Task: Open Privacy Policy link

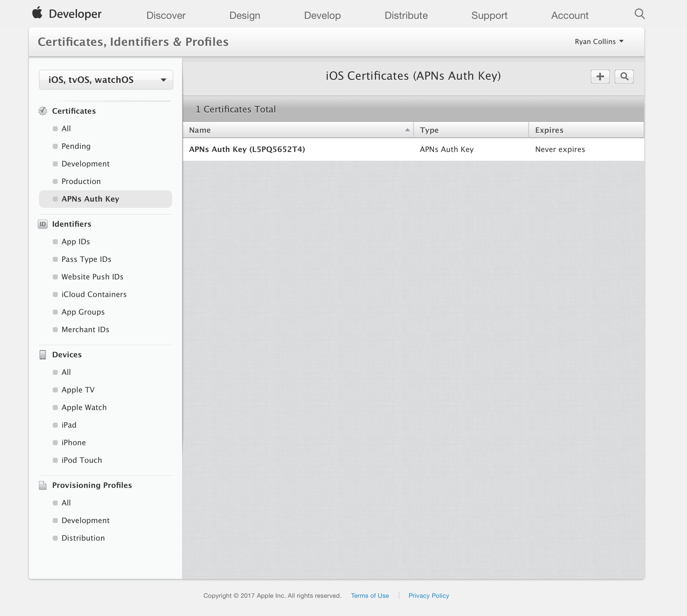Action: 429,596
